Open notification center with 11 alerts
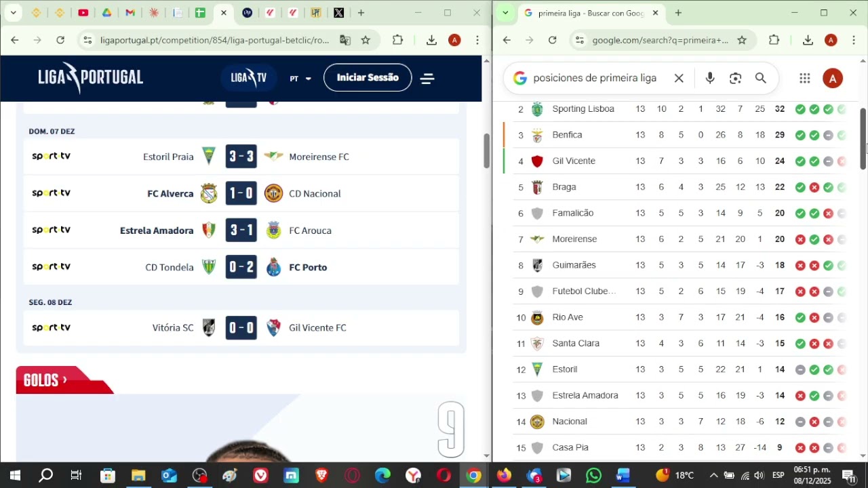 coord(849,476)
